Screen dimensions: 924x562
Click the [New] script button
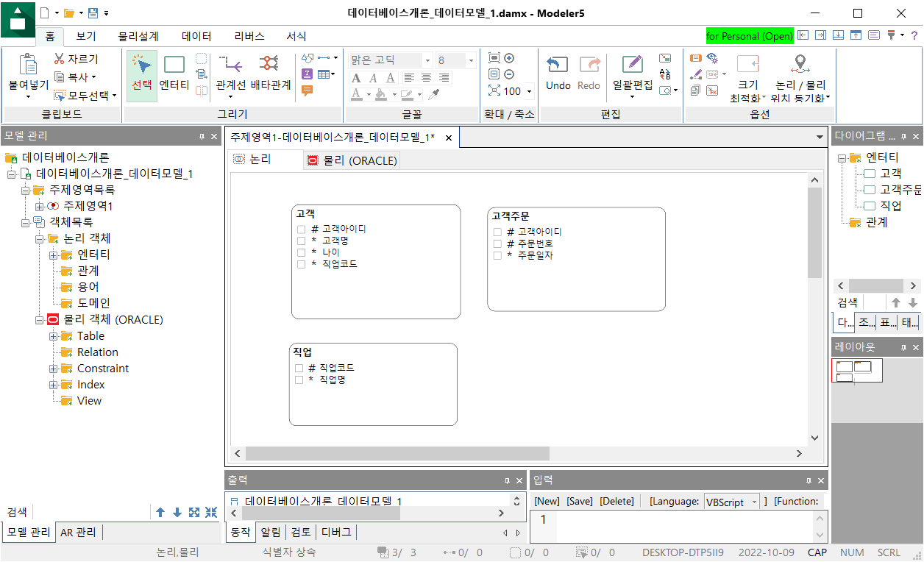pos(547,501)
